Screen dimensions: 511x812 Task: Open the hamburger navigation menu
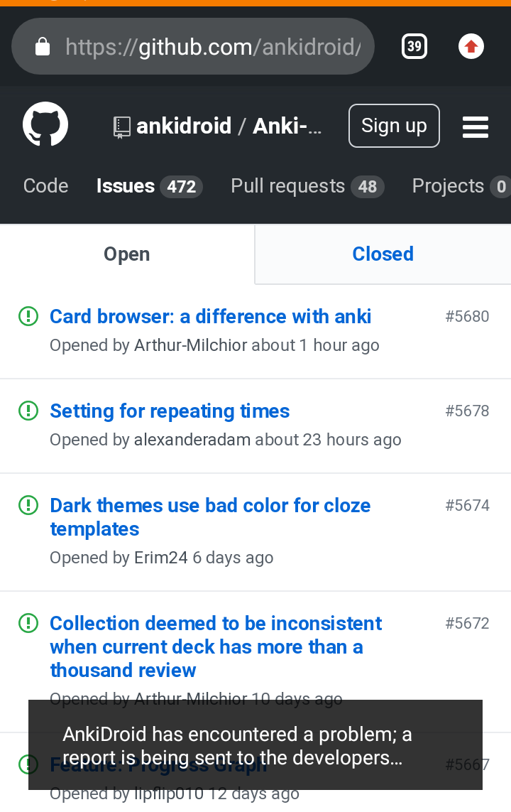476,127
